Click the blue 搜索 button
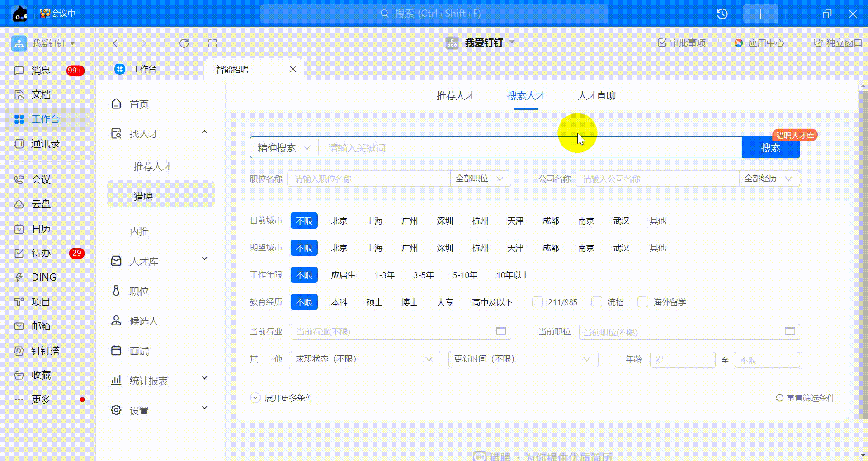Image resolution: width=868 pixels, height=461 pixels. pos(770,148)
